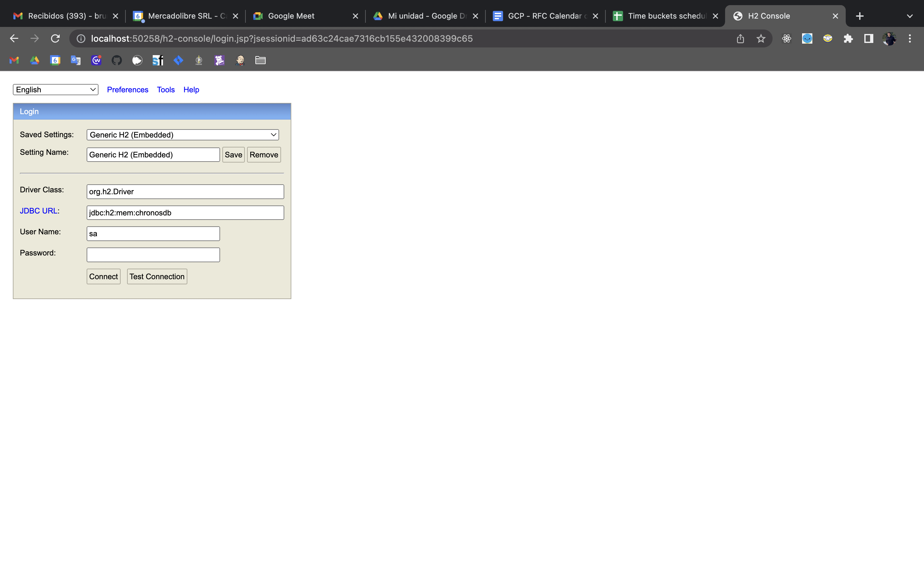Screen dimensions: 924x577
Task: Open the Google Drive bookmark icon
Action: pos(34,60)
